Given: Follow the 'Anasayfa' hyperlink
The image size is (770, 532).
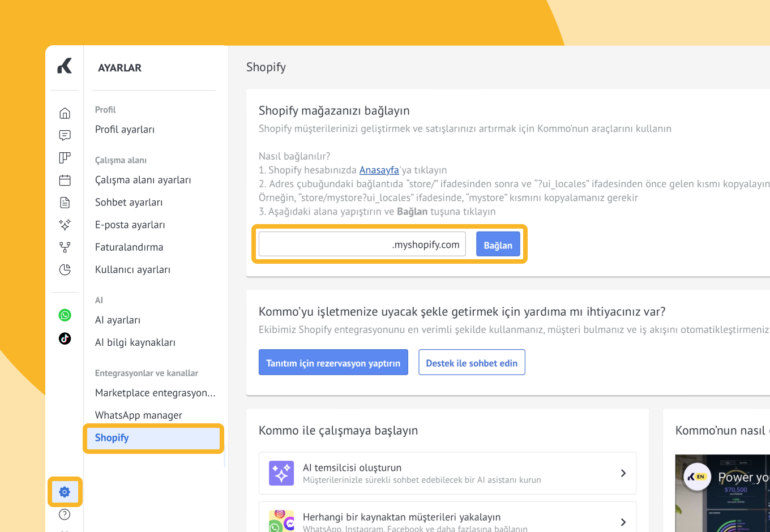Looking at the screenshot, I should tap(379, 170).
